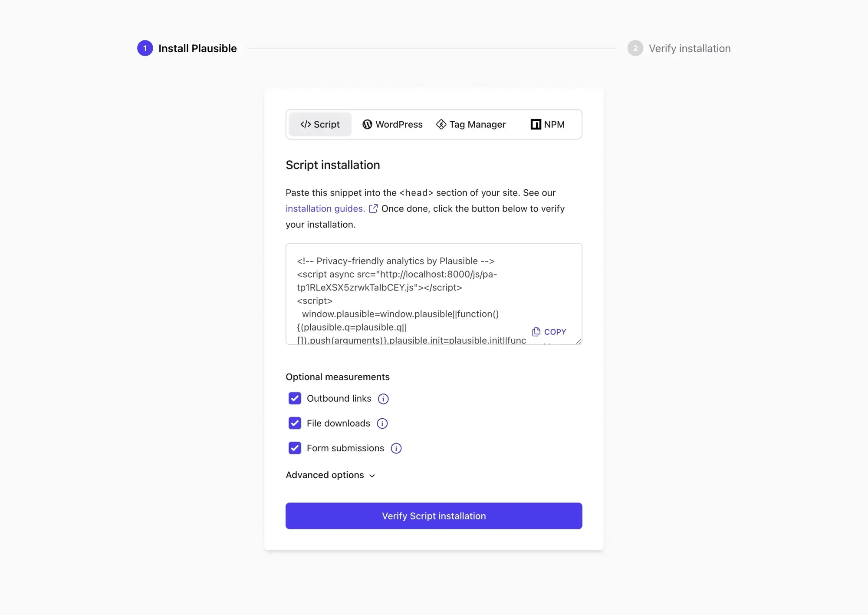This screenshot has width=868, height=615.
Task: Click the Tag Manager diamond icon
Action: pos(441,124)
